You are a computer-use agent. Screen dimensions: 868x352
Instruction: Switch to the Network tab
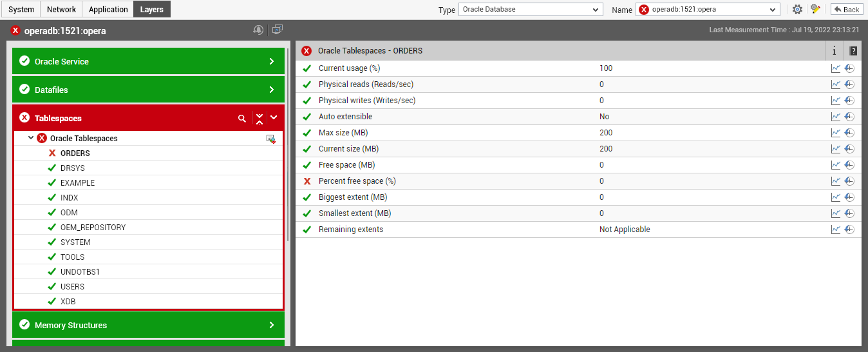coord(62,9)
